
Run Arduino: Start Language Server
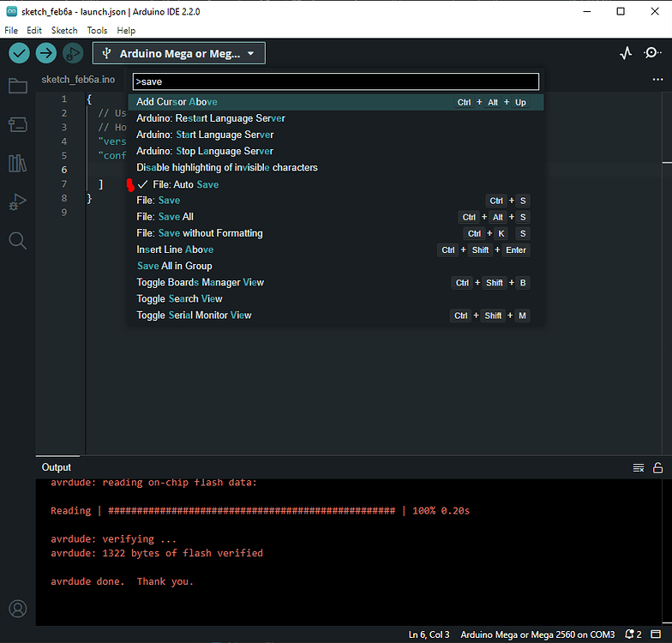click(336, 135)
